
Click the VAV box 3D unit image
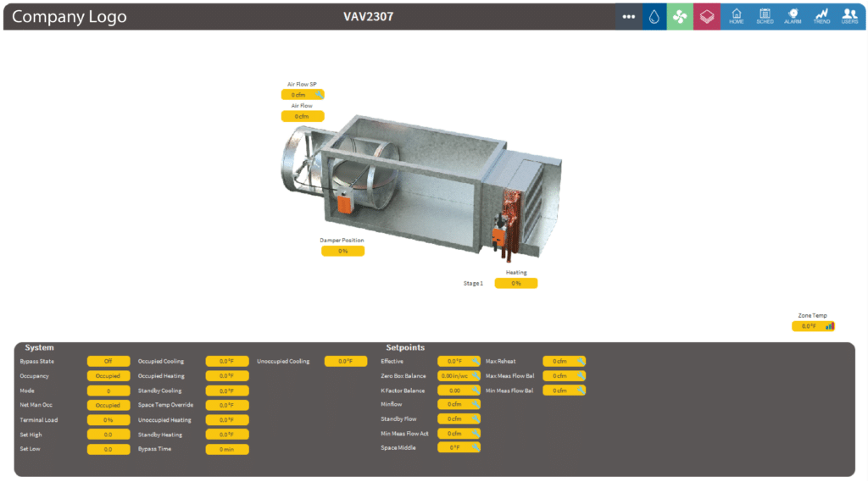pyautogui.click(x=420, y=188)
